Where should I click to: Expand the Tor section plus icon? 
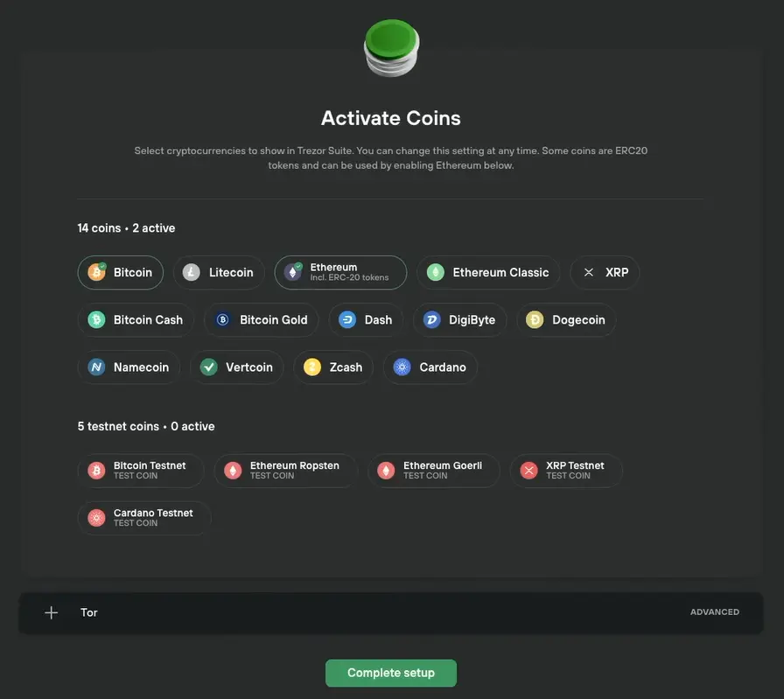[51, 612]
